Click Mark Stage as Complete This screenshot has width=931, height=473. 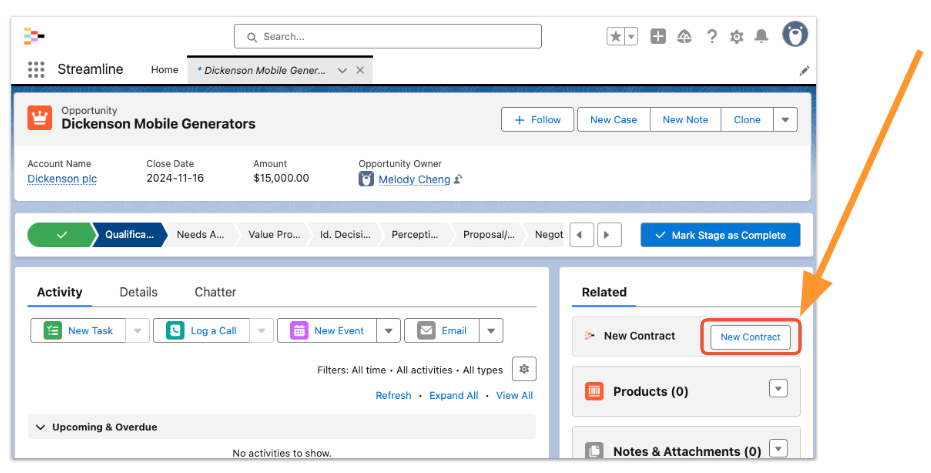(720, 235)
